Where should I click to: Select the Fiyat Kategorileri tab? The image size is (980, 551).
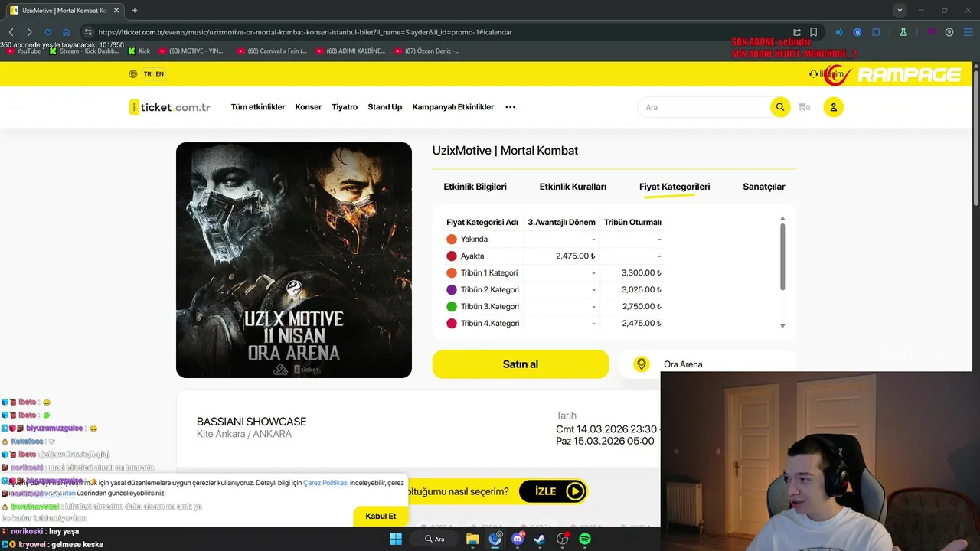[675, 187]
